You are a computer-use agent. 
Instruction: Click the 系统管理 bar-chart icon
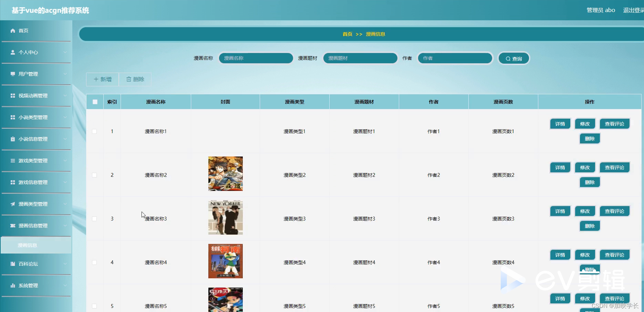click(13, 285)
